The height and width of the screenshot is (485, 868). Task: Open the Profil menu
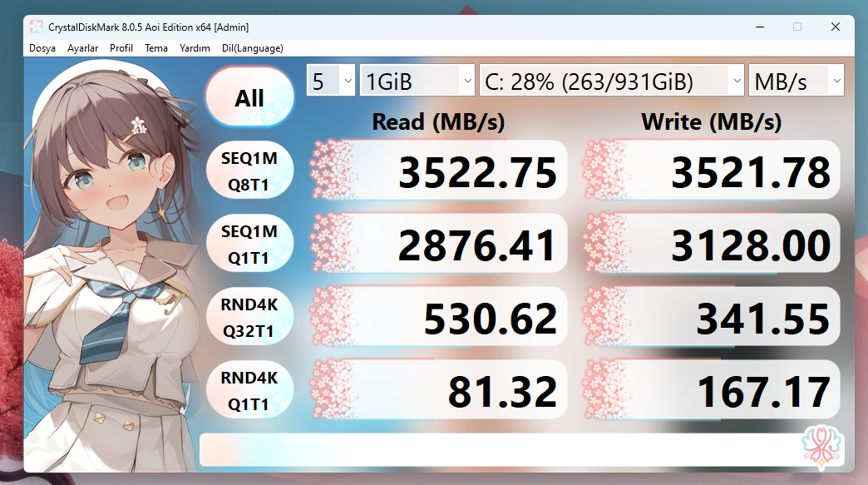pos(121,48)
